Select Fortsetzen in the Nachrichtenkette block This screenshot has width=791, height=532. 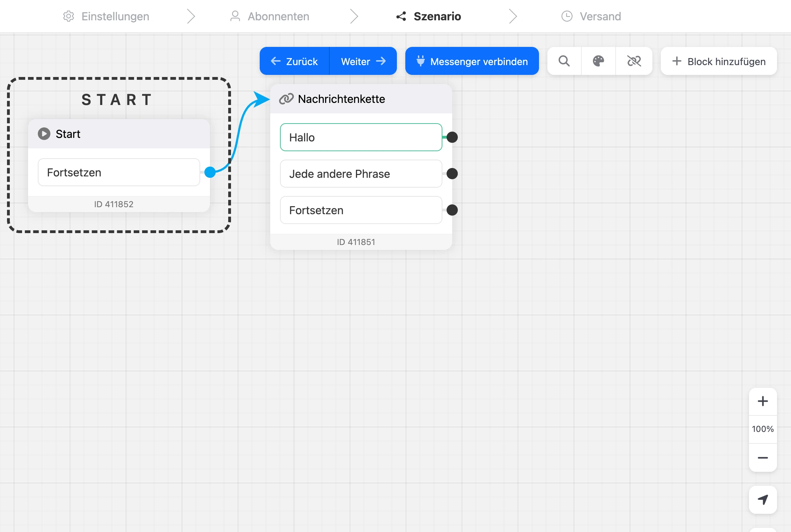click(x=361, y=210)
